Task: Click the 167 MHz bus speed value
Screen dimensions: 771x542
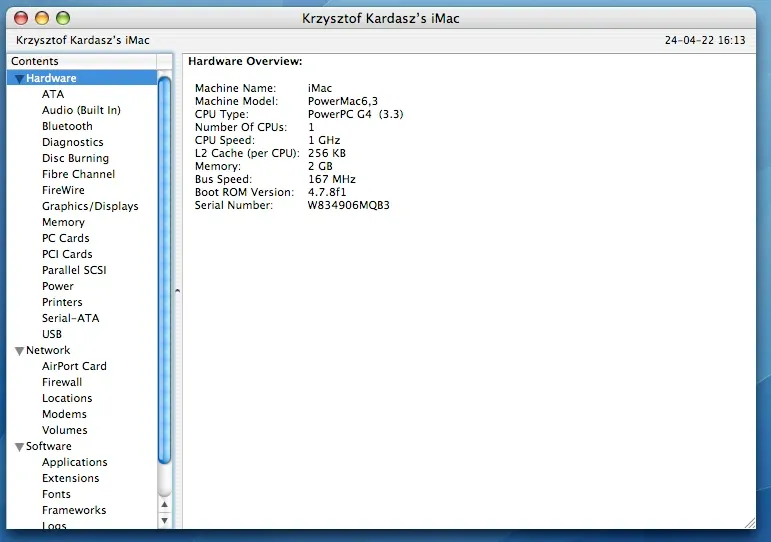Action: click(x=332, y=179)
